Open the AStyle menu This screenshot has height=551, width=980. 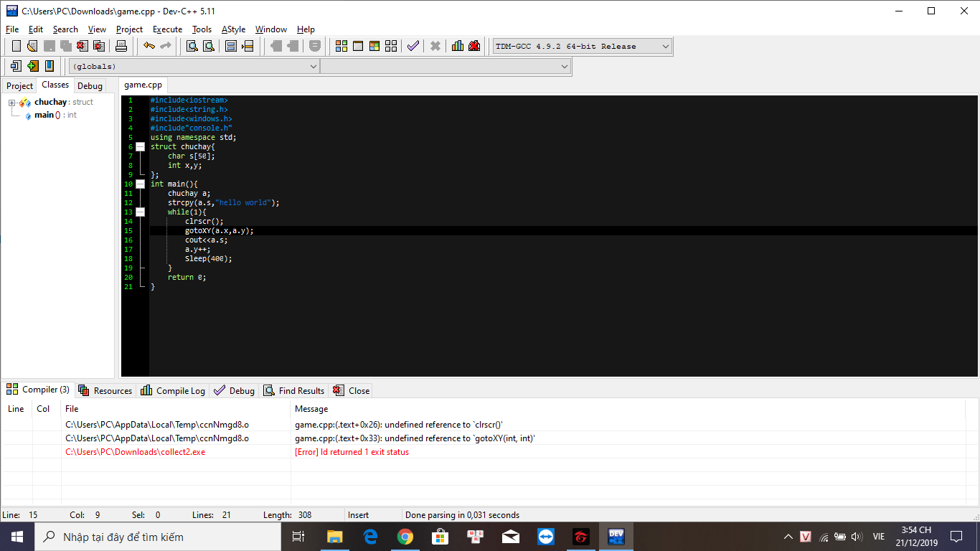(x=233, y=29)
